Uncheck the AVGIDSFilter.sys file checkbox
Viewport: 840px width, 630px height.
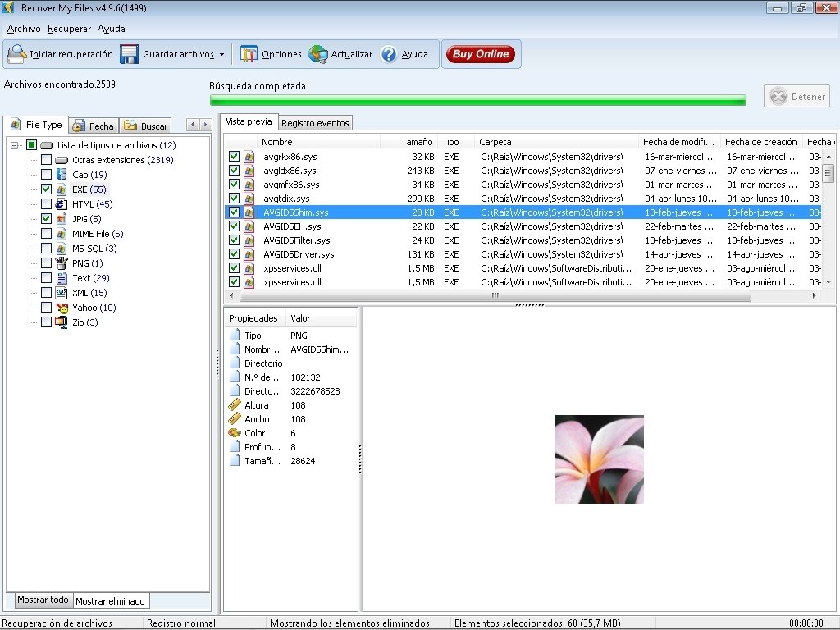(x=234, y=240)
